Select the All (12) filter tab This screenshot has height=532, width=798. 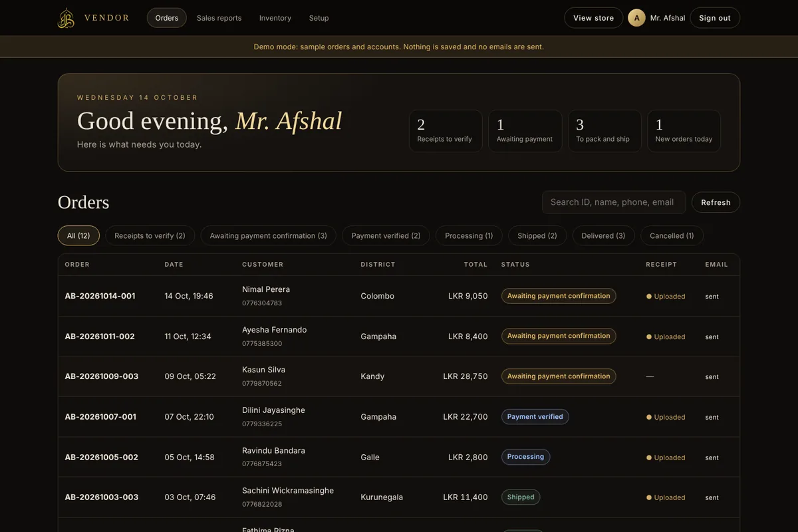pyautogui.click(x=78, y=235)
